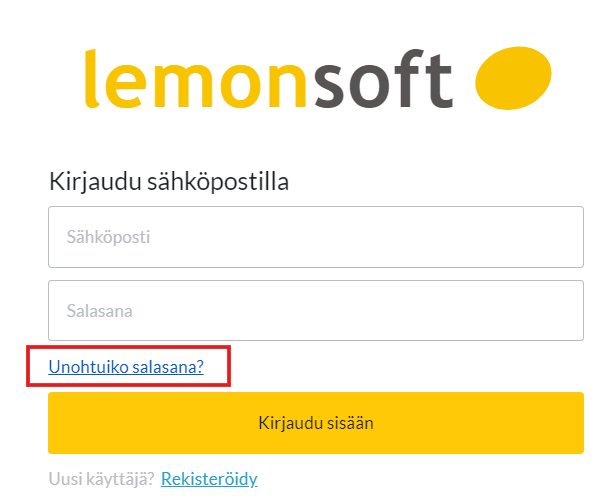The width and height of the screenshot is (611, 500).
Task: Click the forgot password link
Action: click(126, 367)
